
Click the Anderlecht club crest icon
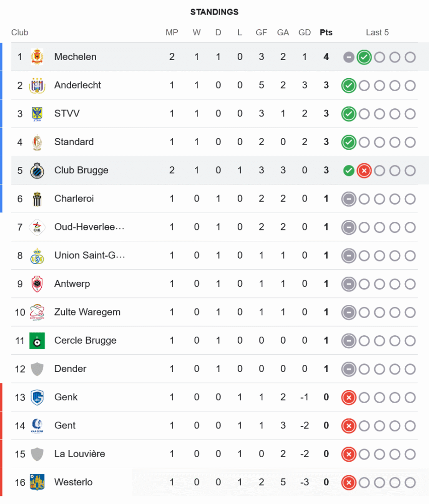tap(37, 85)
